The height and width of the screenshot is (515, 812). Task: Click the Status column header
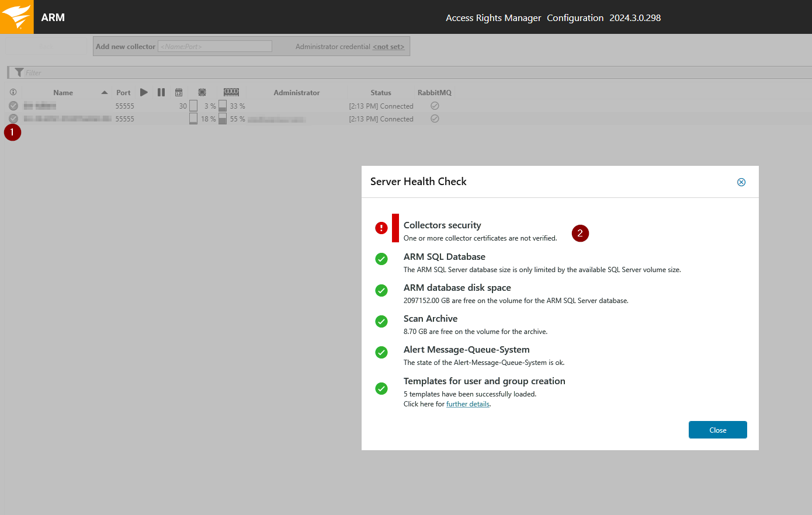click(x=381, y=92)
